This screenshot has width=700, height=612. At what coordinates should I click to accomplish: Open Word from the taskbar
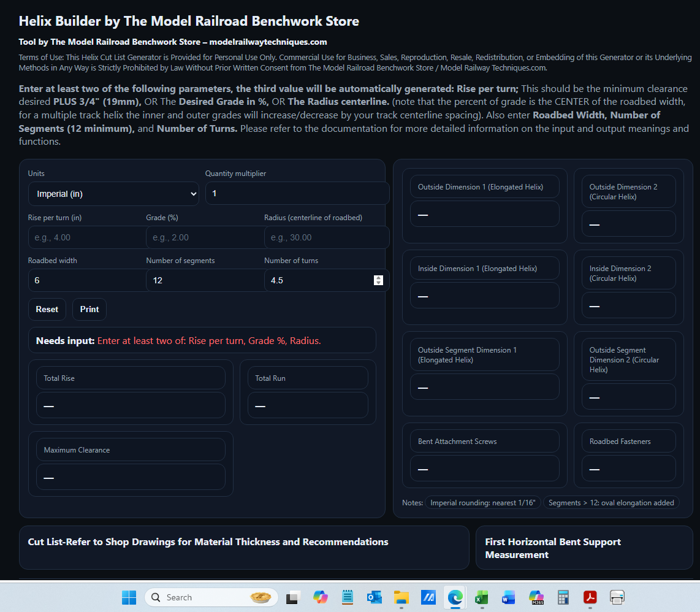point(508,597)
